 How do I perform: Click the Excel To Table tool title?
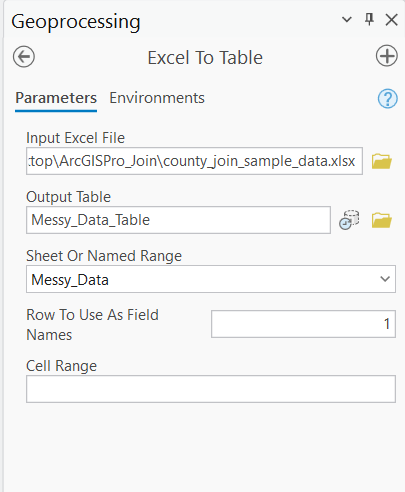point(205,58)
